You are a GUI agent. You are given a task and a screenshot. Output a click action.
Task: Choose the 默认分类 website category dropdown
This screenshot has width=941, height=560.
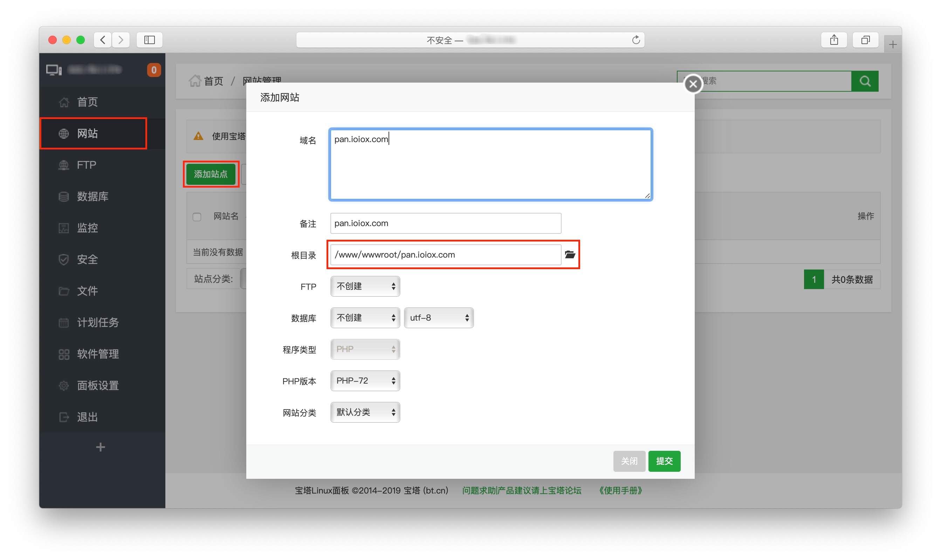tap(365, 412)
